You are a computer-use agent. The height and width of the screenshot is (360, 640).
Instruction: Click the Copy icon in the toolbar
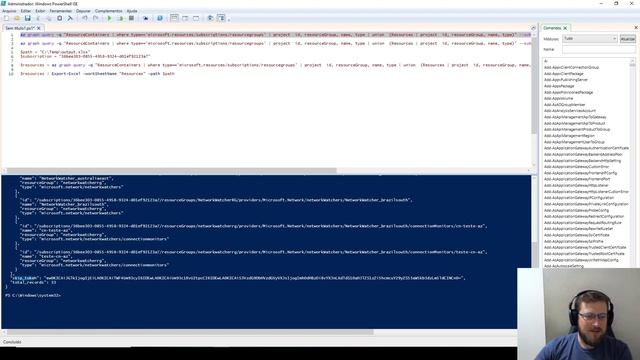49,18
